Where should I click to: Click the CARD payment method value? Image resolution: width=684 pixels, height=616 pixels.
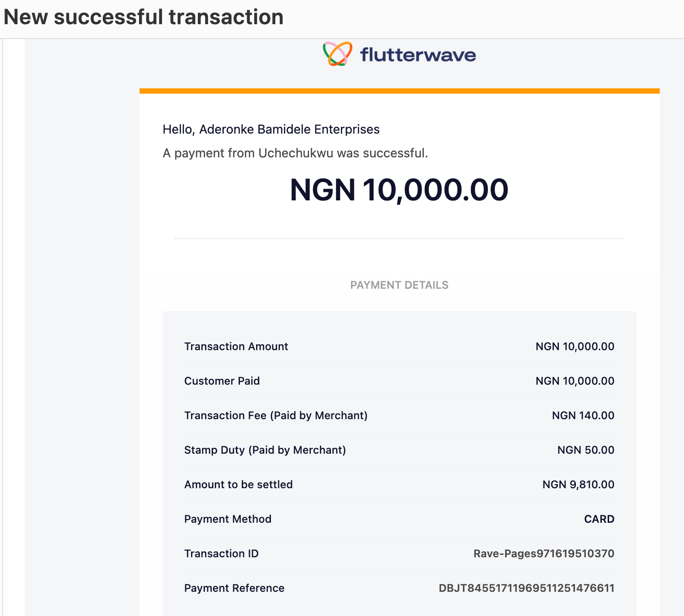point(599,519)
